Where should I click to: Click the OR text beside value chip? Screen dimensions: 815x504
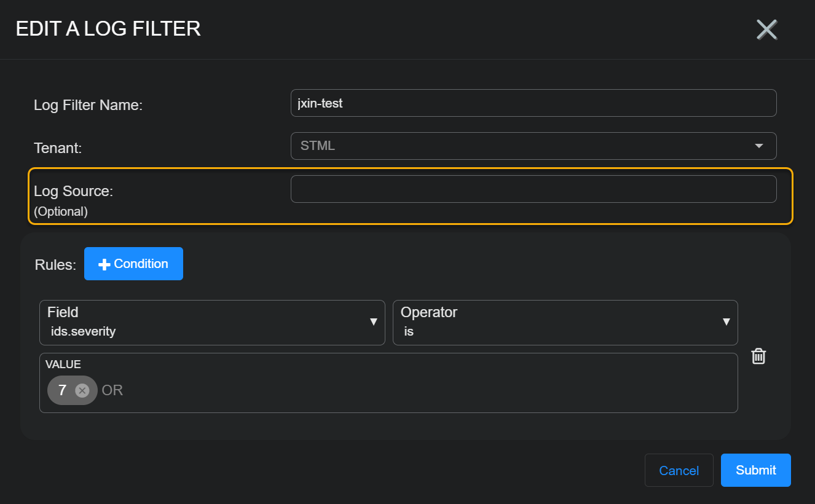112,390
